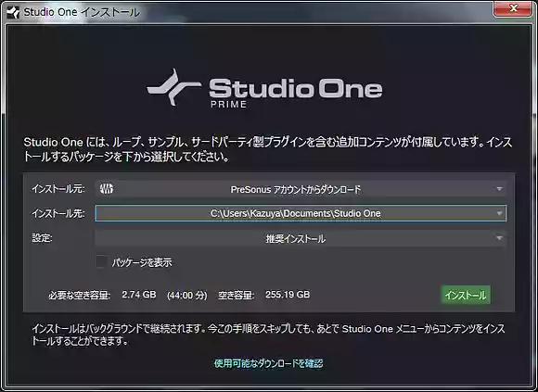
Task: Click the green インストール button
Action: click(x=466, y=295)
